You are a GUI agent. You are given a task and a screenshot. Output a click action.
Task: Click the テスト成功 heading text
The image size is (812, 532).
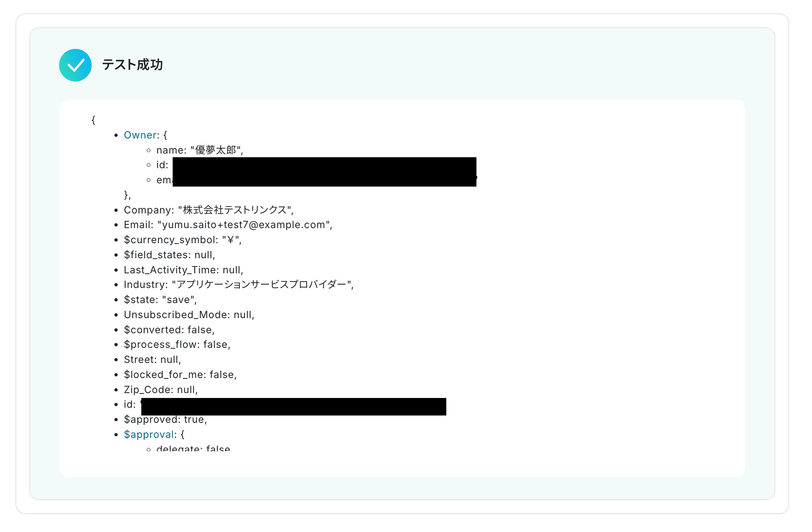pos(132,65)
